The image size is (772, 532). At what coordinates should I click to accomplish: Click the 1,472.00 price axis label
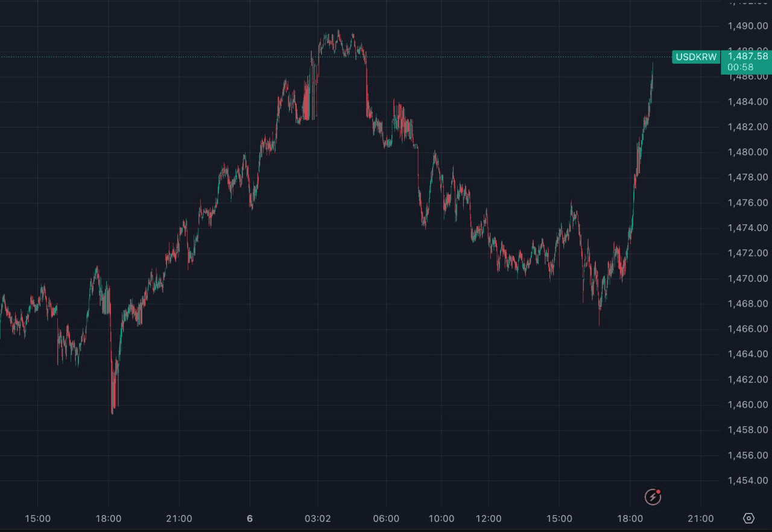coord(748,253)
